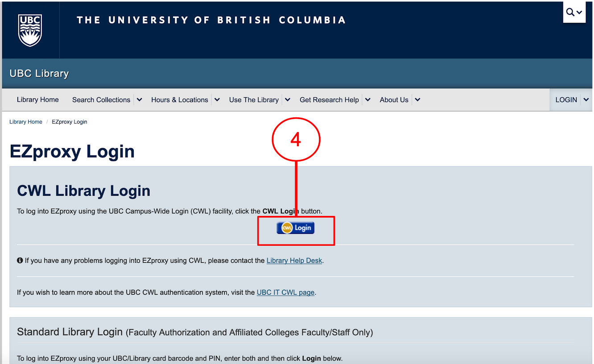Click the LOGIN navigation button

(x=566, y=100)
